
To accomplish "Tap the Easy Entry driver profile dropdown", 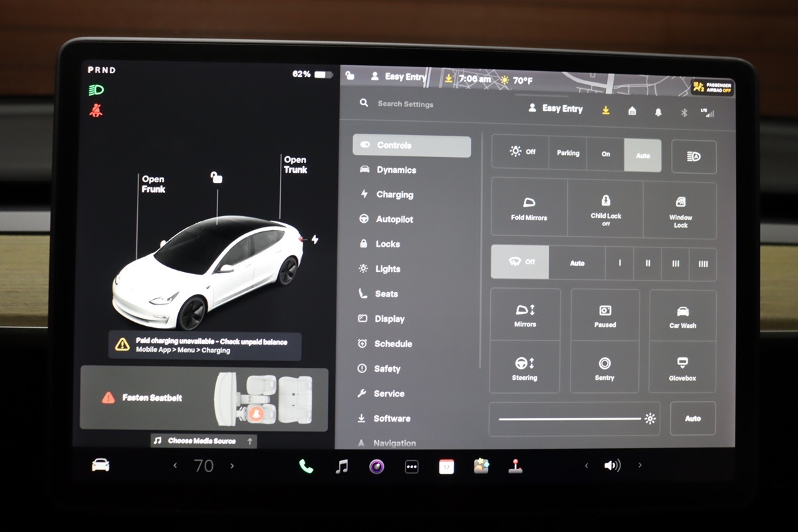I will (x=556, y=108).
